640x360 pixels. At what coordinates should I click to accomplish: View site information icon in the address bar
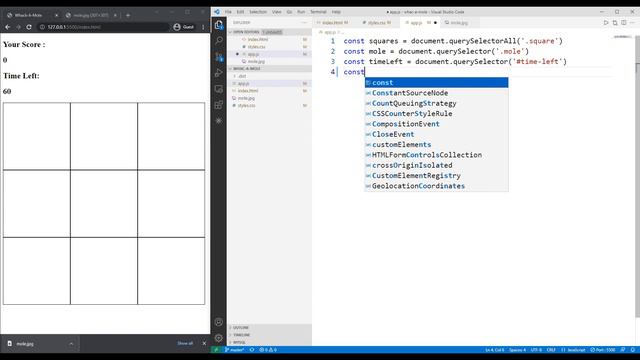tap(42, 27)
